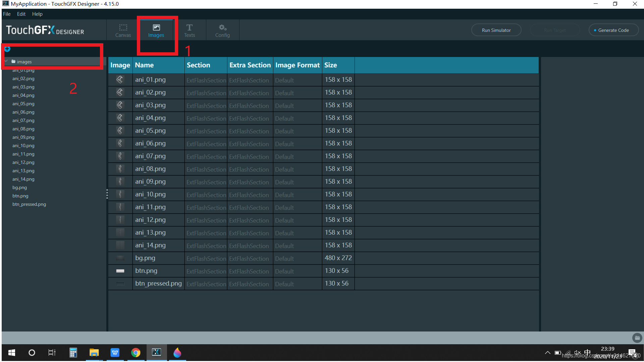The width and height of the screenshot is (644, 362).
Task: Click the Run Simulator button
Action: point(496,30)
